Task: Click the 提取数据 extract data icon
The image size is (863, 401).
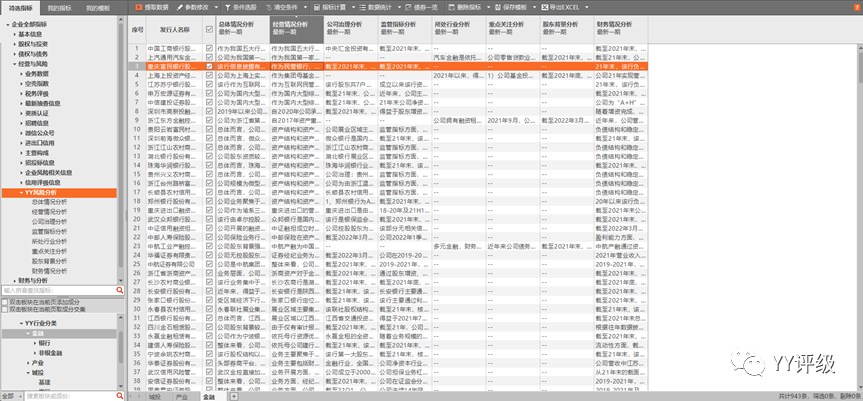Action: [139, 8]
